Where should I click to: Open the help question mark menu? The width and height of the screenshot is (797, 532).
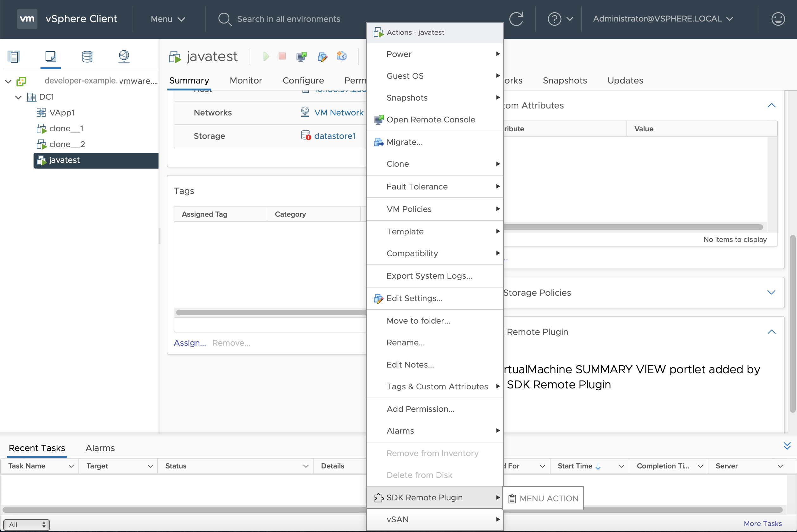click(x=560, y=19)
